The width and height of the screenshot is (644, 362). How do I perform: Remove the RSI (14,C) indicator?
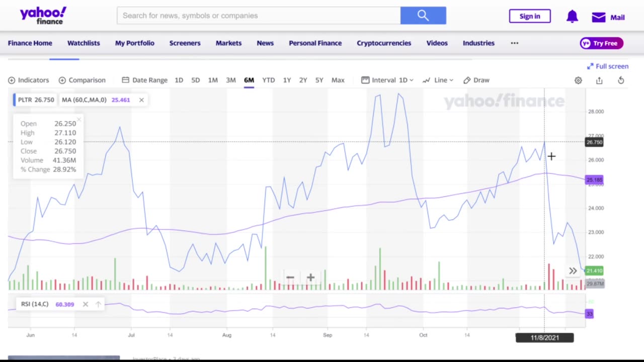tap(86, 304)
